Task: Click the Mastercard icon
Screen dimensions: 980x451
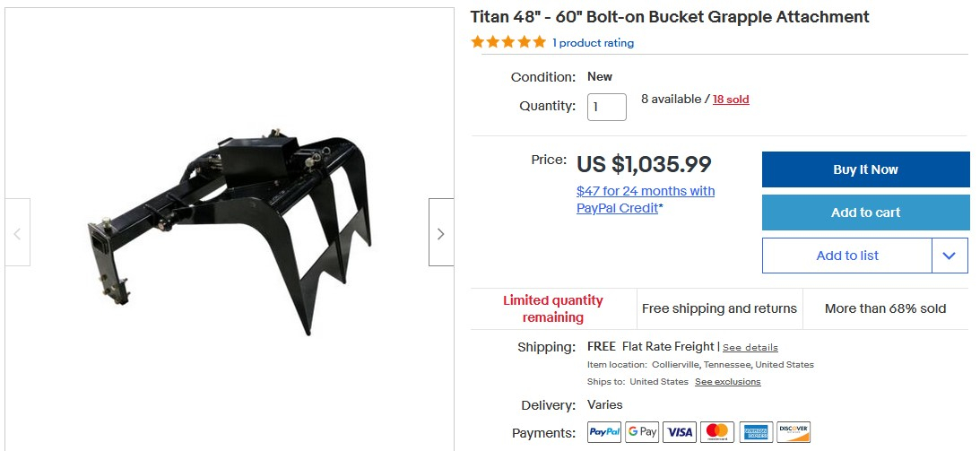Action: [x=717, y=432]
